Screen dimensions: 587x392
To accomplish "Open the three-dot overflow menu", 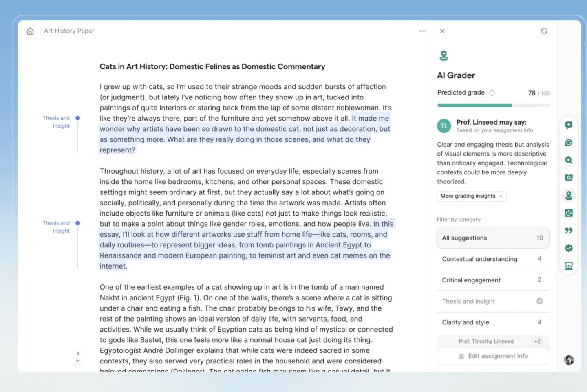I will click(x=423, y=31).
